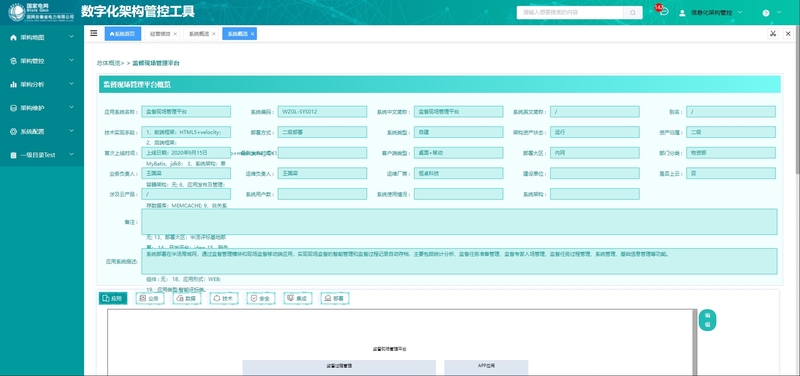The width and height of the screenshot is (800, 376).
Task: Click the magnifier search button
Action: click(633, 13)
